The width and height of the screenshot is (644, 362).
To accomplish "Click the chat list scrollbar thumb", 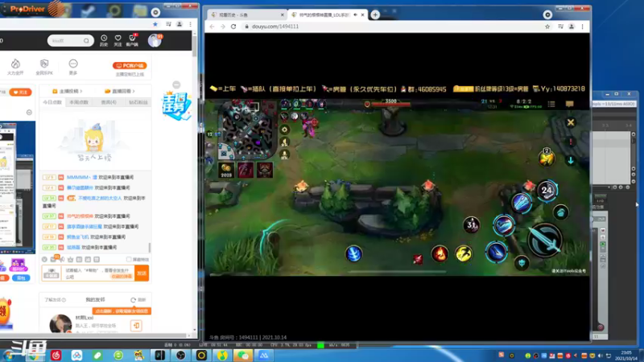I will coord(149,248).
